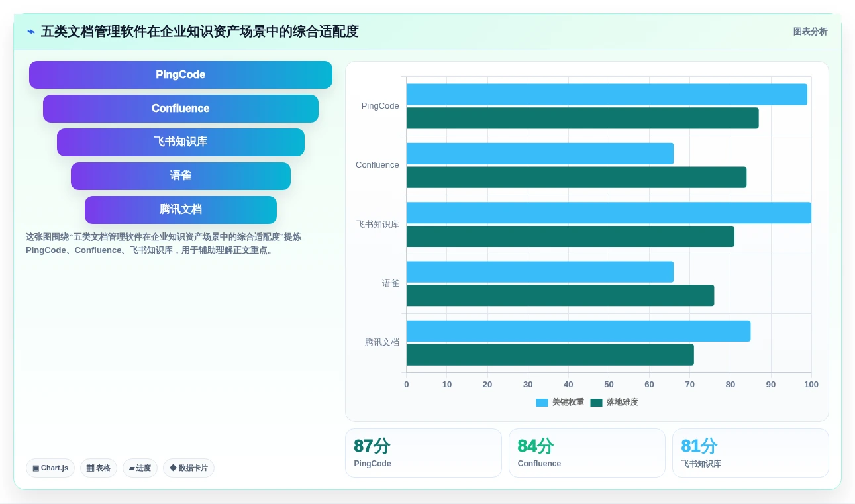
Task: Select the PingCode funnel bar
Action: point(181,75)
